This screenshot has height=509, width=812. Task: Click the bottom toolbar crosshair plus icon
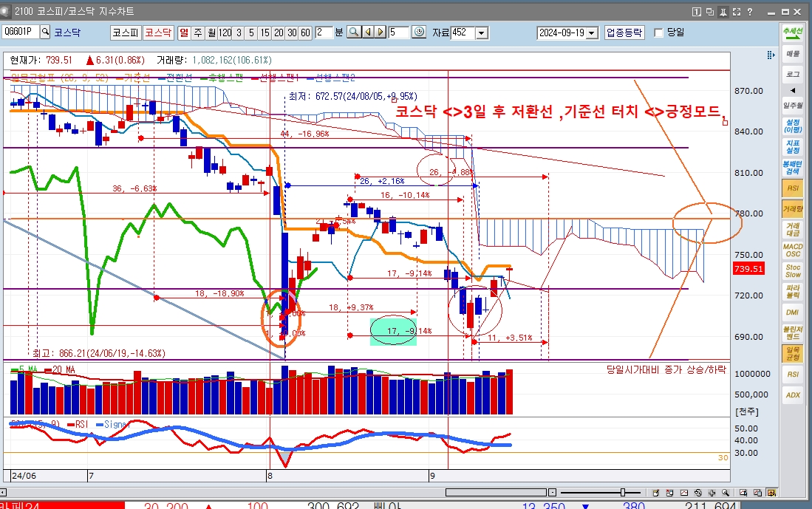coord(712,493)
